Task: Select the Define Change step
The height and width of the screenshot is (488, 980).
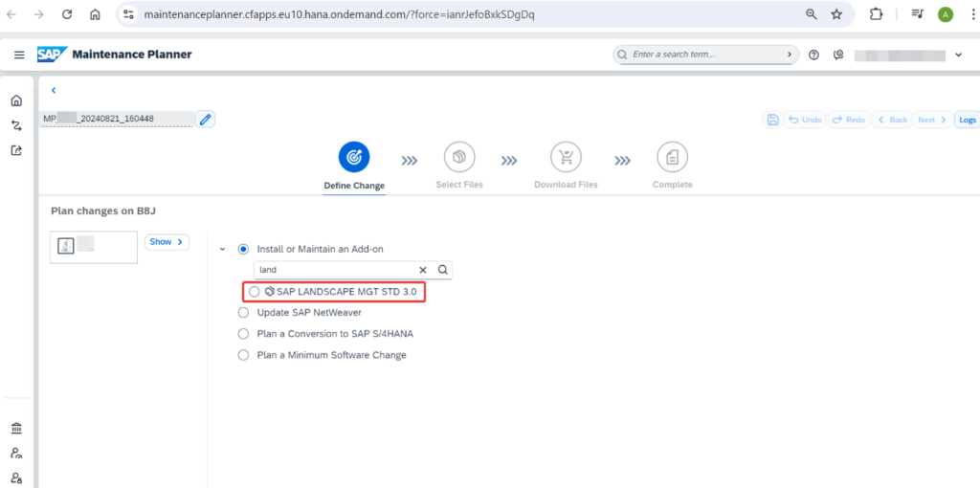Action: (354, 166)
